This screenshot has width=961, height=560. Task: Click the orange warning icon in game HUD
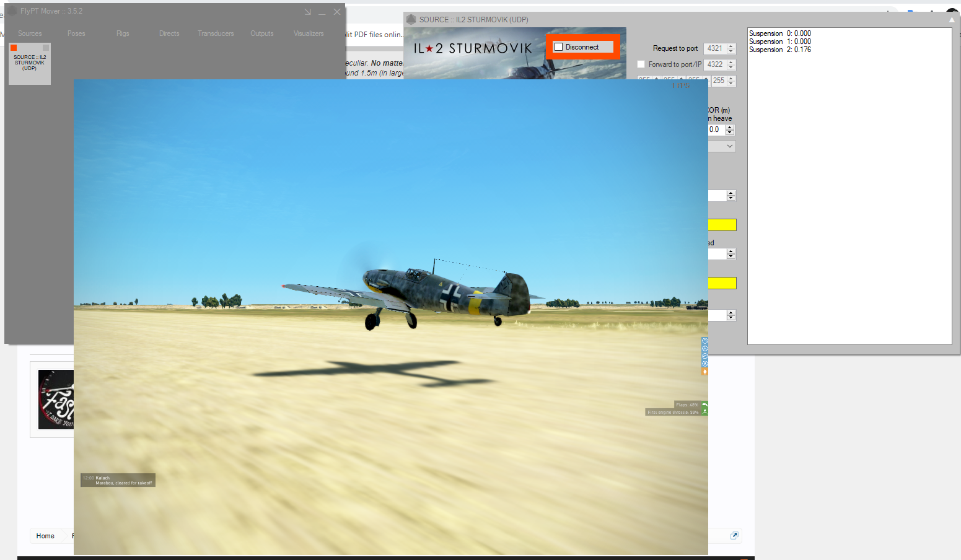click(704, 372)
